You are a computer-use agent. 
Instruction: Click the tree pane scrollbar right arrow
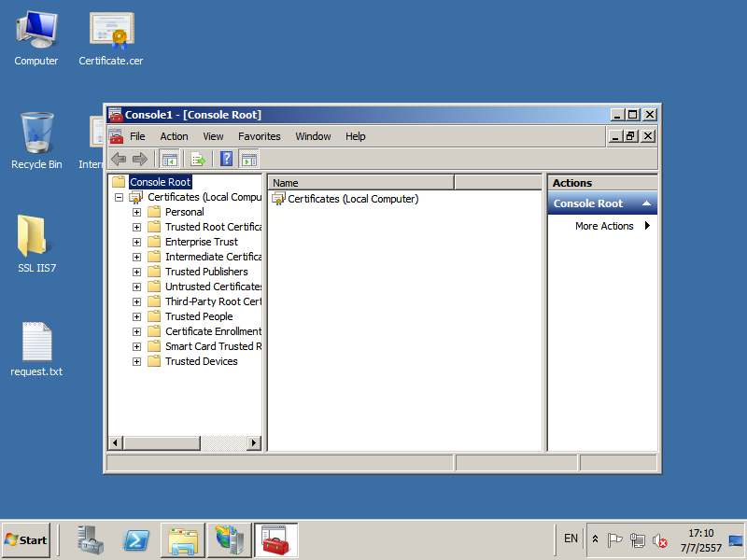(256, 442)
